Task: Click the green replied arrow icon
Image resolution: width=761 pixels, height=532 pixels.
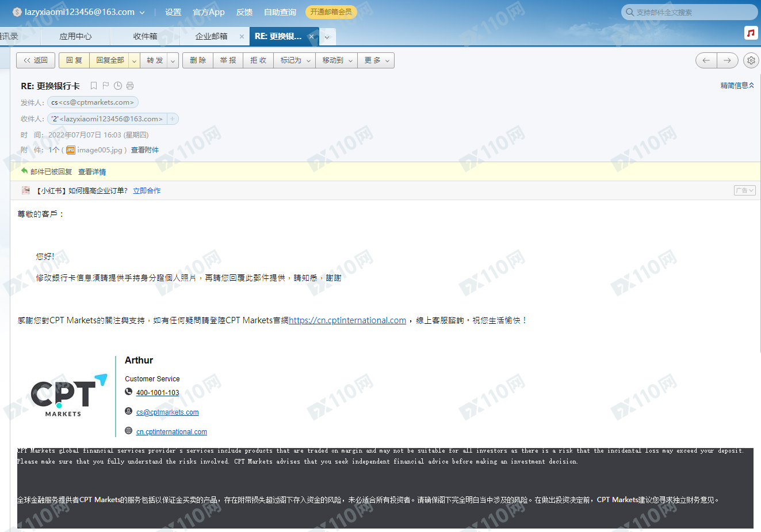Action: 24,171
